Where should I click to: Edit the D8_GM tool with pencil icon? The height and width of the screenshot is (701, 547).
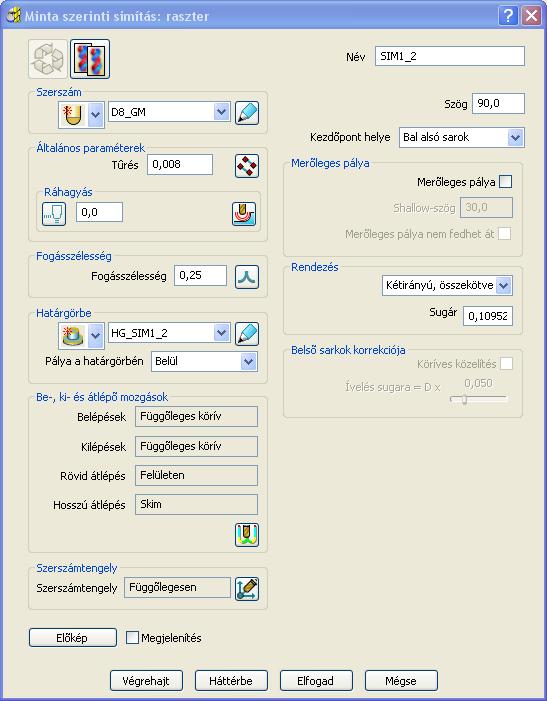point(247,113)
